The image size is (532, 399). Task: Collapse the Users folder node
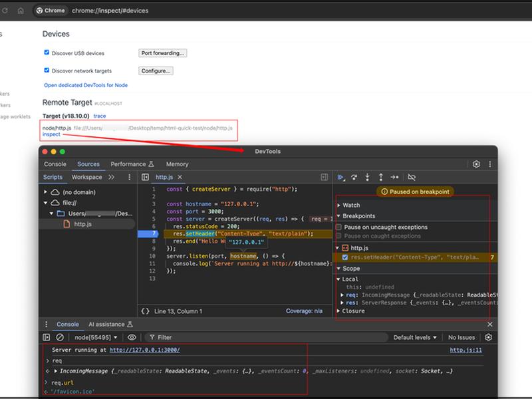(51, 213)
